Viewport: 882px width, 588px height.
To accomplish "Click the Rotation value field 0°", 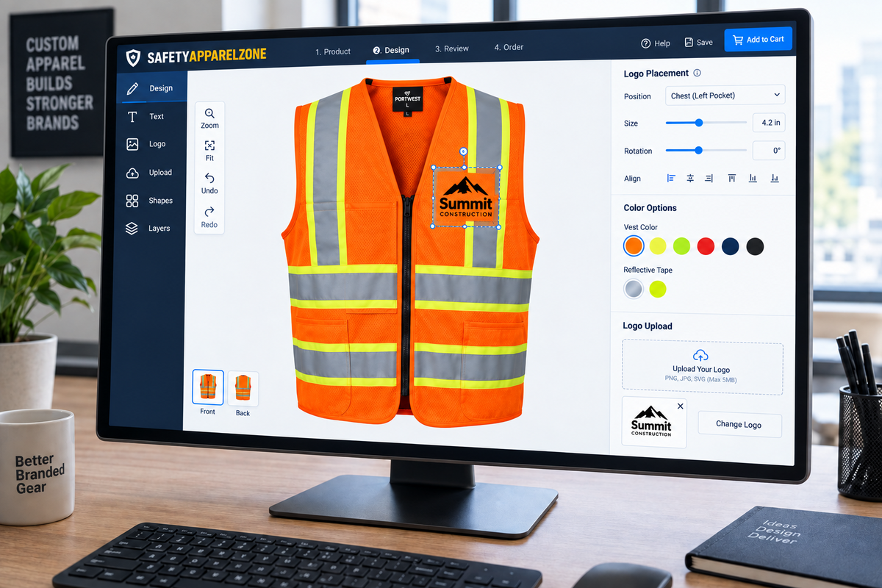I will click(769, 151).
